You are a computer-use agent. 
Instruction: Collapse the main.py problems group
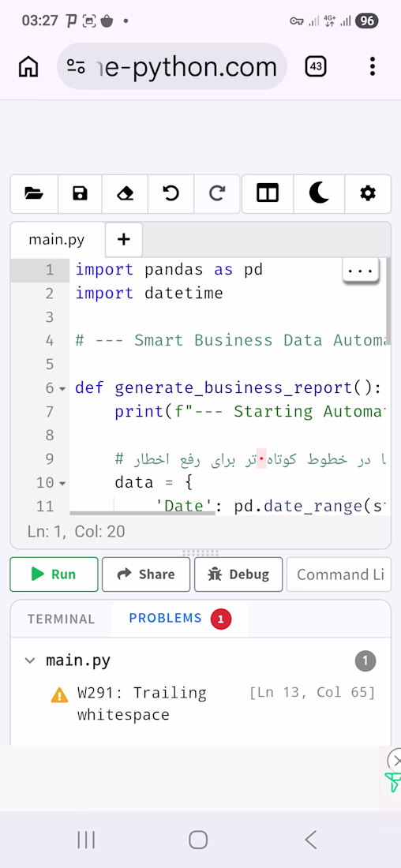tap(30, 660)
